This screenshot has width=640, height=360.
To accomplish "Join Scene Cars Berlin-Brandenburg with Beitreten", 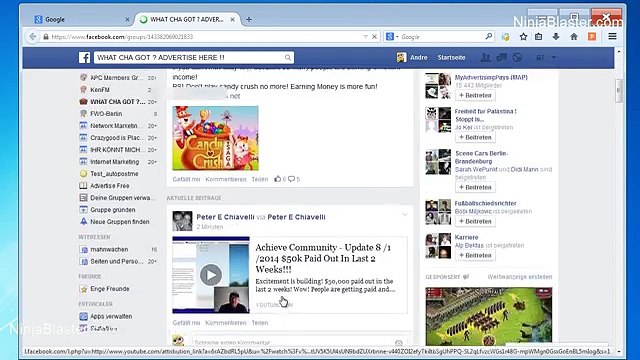I will [476, 187].
